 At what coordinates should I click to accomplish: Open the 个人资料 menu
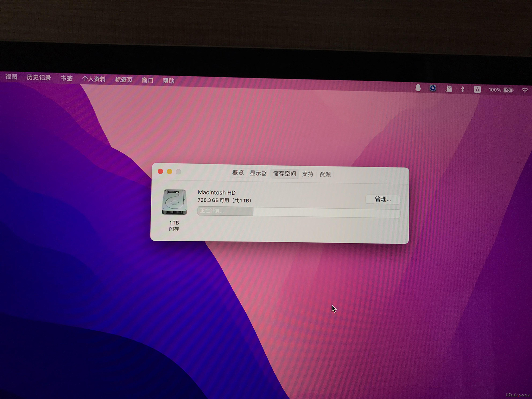(94, 79)
